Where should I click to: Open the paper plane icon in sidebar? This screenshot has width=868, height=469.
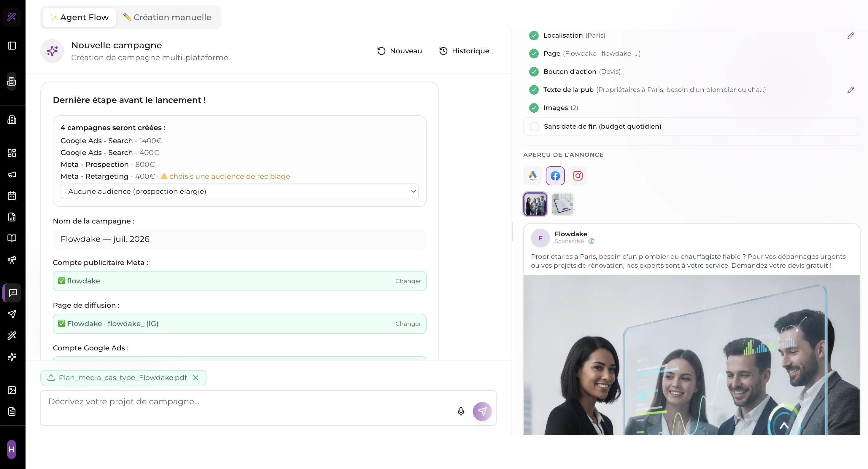[x=12, y=314]
